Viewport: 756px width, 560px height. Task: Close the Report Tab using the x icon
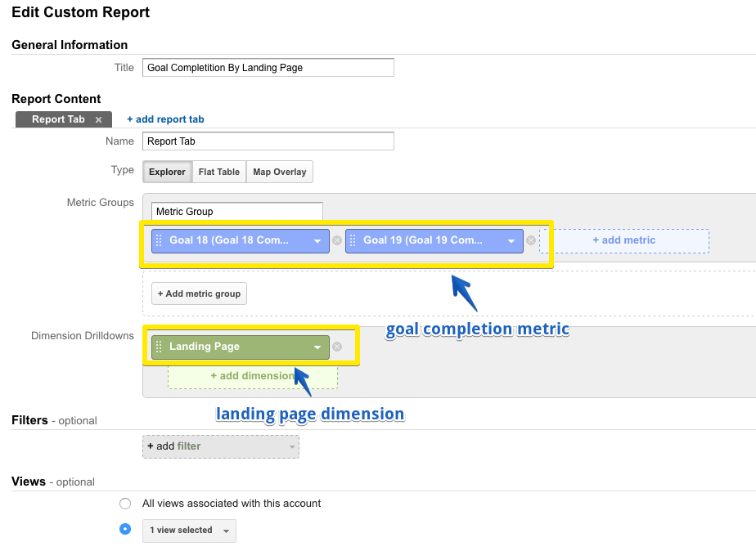pyautogui.click(x=97, y=119)
